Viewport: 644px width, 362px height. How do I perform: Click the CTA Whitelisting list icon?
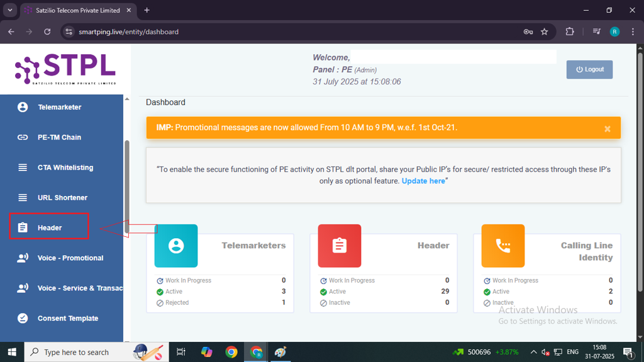(x=23, y=167)
